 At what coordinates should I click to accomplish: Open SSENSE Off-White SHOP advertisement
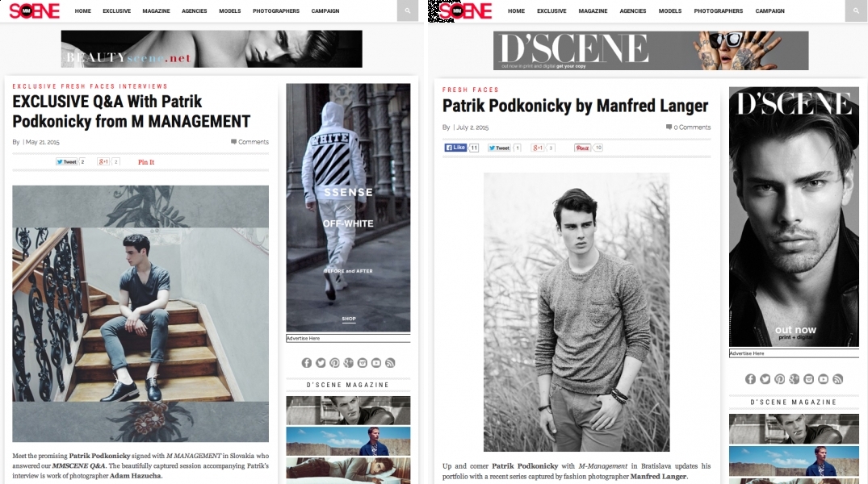coord(348,207)
